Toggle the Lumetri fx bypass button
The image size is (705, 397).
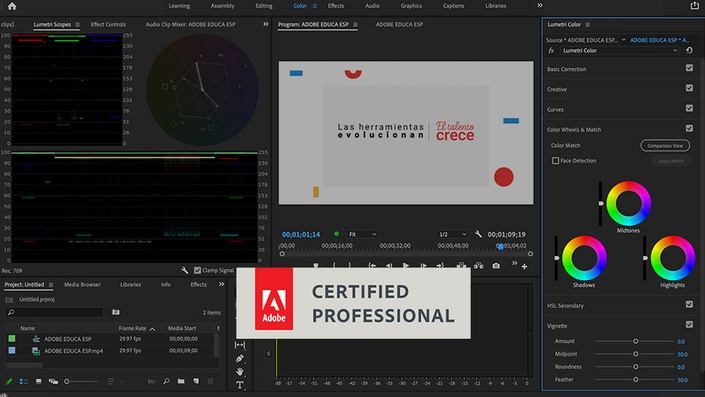[x=551, y=50]
